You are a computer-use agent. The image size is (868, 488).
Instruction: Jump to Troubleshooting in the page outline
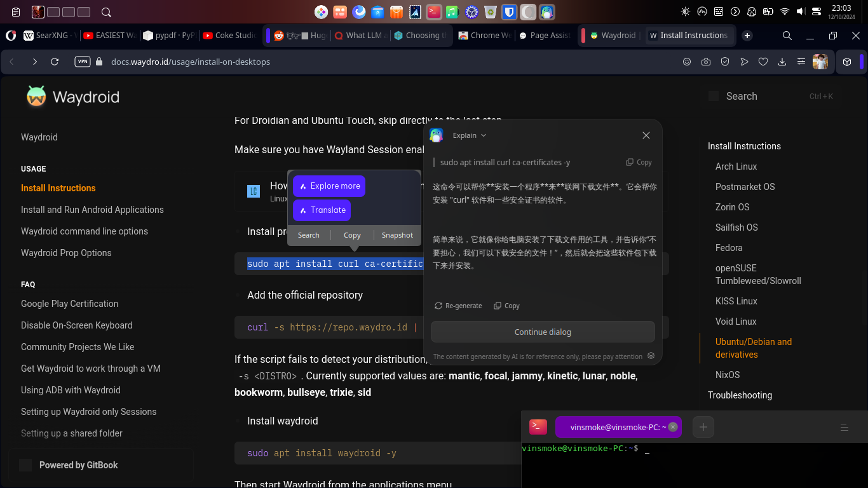tap(740, 395)
